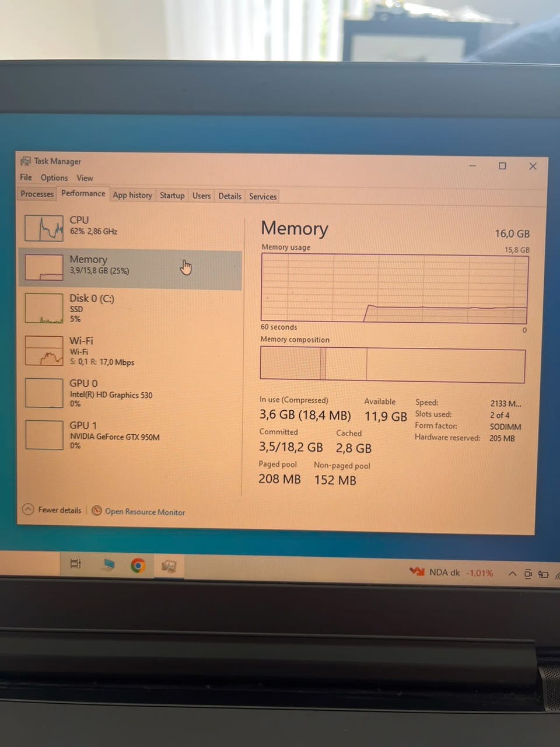Click the Memory usage graph

tap(394, 289)
